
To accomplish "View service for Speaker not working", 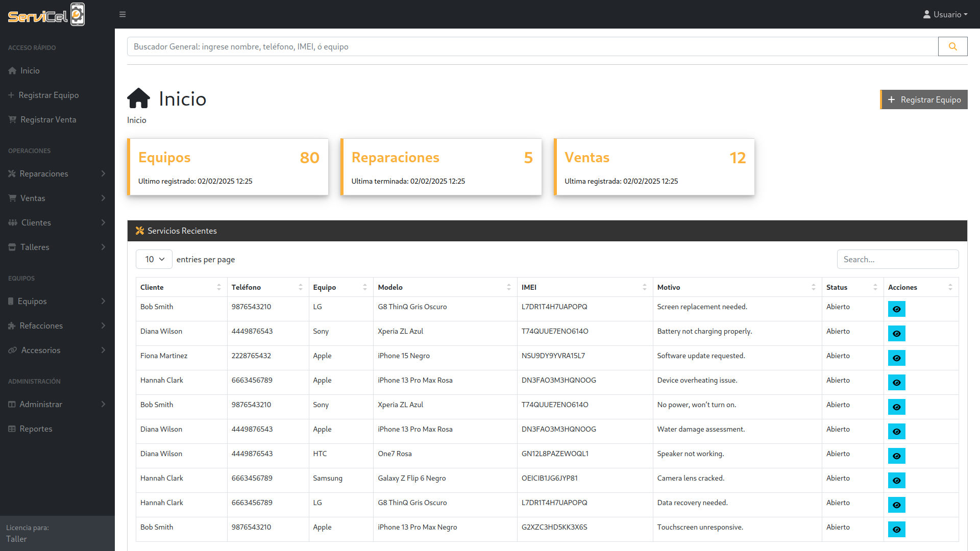I will [x=896, y=456].
